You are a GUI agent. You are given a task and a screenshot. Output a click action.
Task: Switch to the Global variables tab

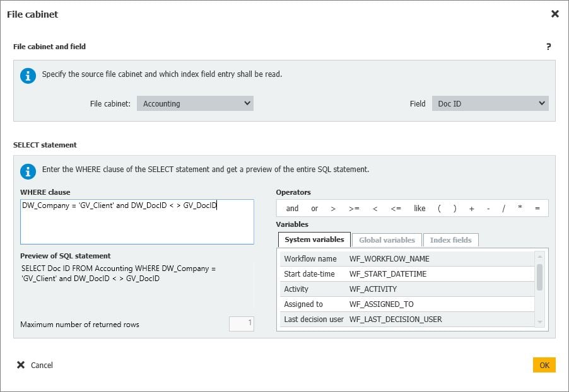(x=387, y=240)
